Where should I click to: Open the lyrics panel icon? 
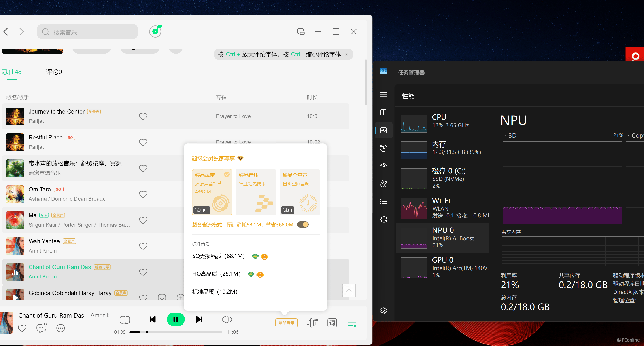(x=332, y=323)
